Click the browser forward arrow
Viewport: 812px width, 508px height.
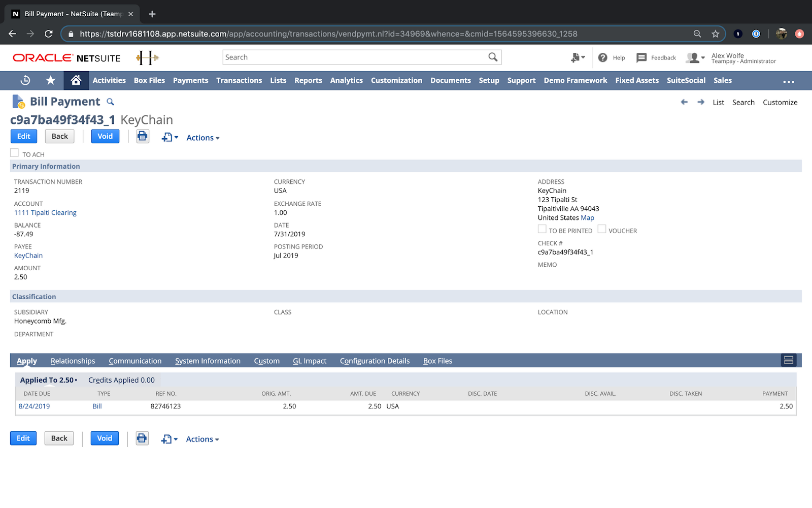tap(30, 34)
